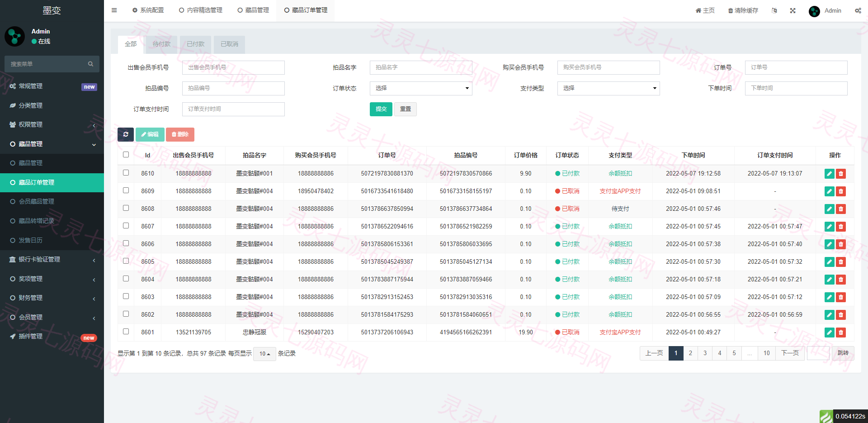Image resolution: width=868 pixels, height=423 pixels.
Task: Switch to the 已取消 tab
Action: [x=229, y=44]
